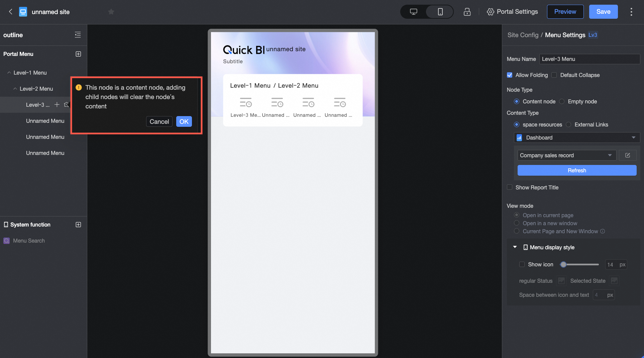Choose Current Page and New Window option
644x358 pixels.
pos(517,231)
